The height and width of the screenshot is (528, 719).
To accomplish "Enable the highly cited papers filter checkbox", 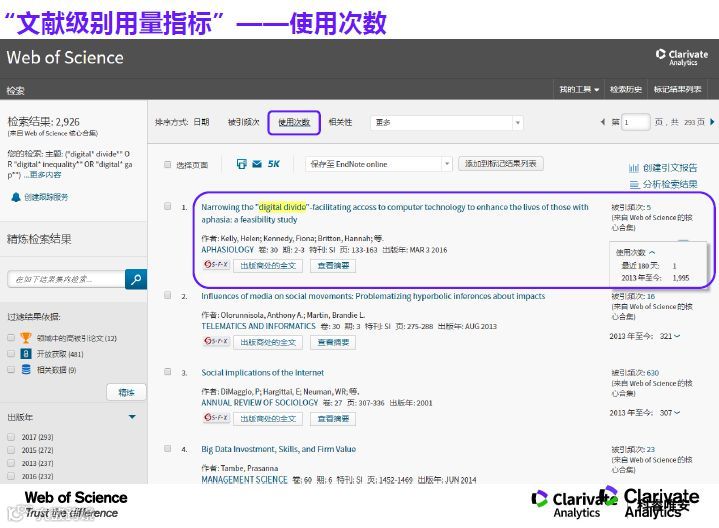I will pyautogui.click(x=11, y=338).
